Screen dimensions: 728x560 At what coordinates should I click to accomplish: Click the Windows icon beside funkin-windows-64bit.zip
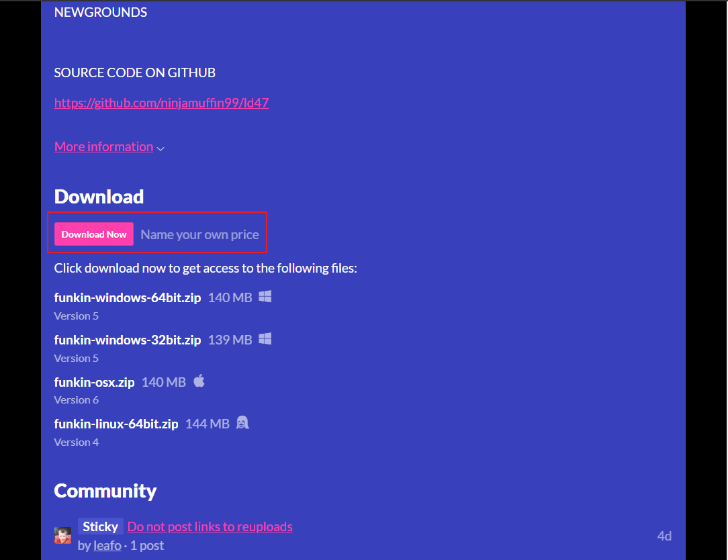(265, 296)
